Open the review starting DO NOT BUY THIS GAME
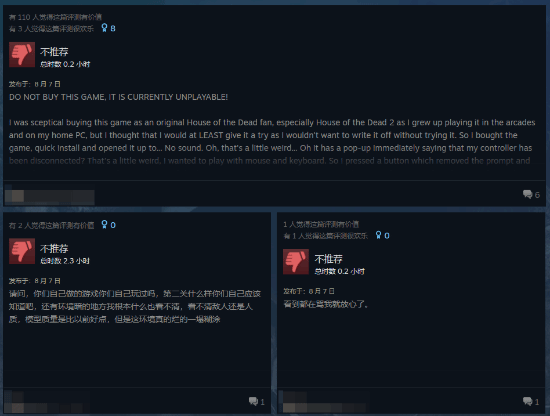 point(119,97)
